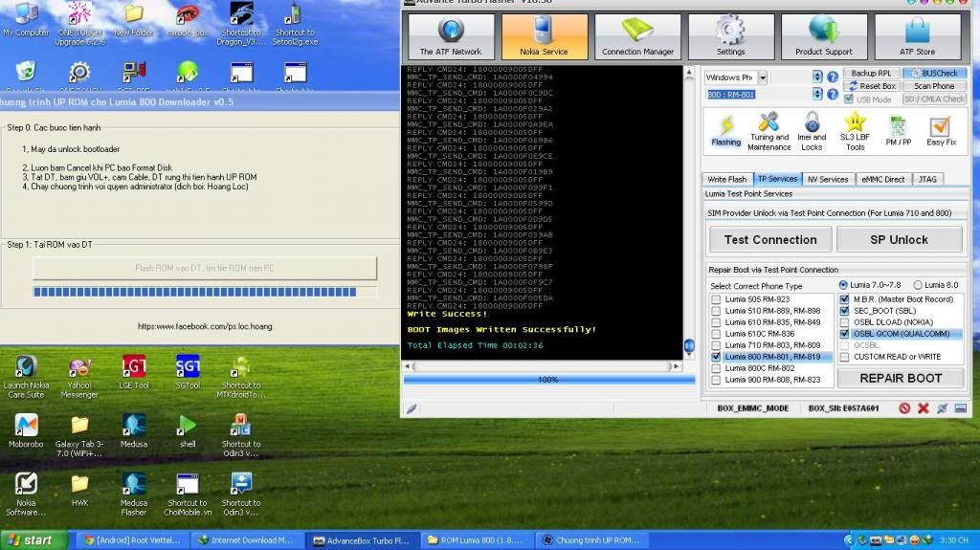Uncheck SEC_BOOT (SBL) checkbox
This screenshot has height=550, width=980.
point(844,311)
